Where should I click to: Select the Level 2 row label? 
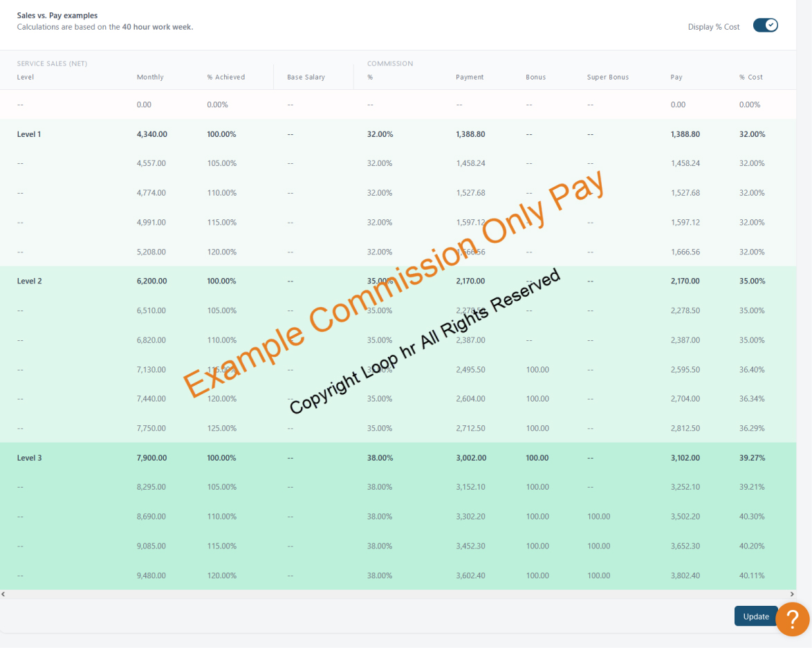pos(30,281)
